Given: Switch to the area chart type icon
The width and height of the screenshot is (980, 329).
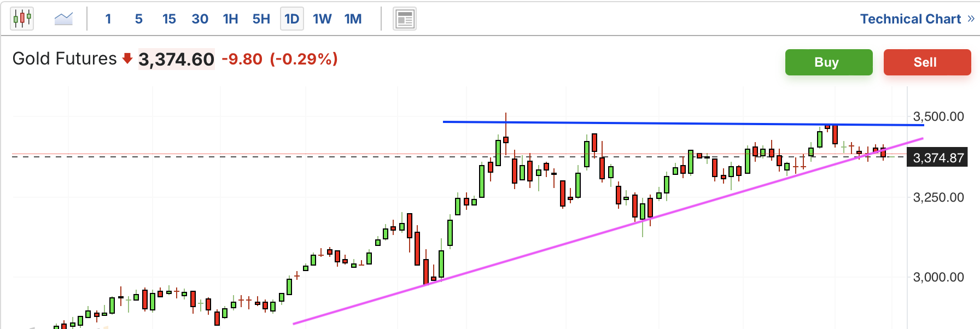Looking at the screenshot, I should pos(63,19).
